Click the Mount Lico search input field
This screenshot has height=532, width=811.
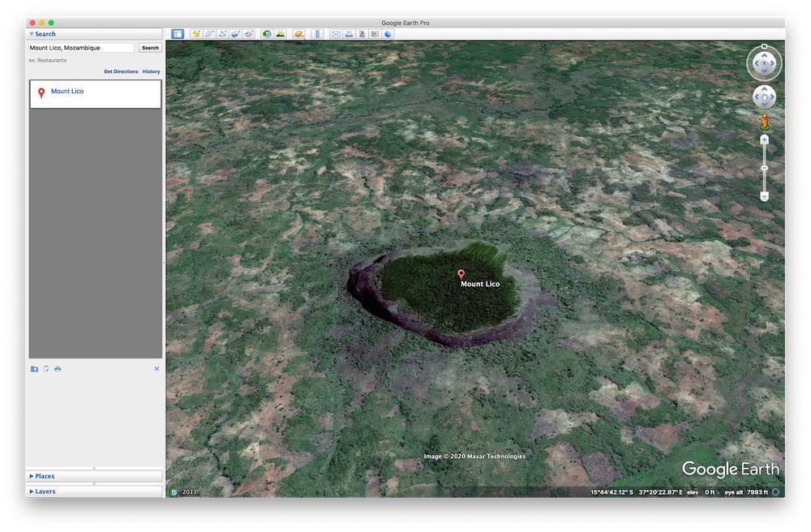(x=81, y=48)
